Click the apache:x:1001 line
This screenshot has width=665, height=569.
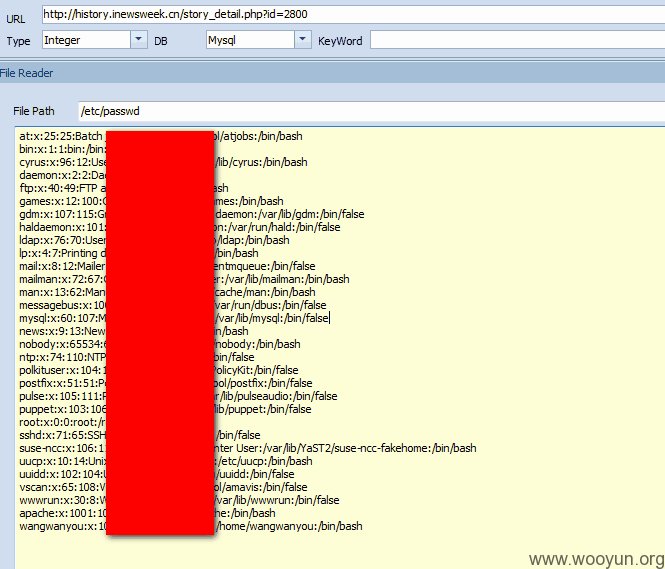tap(147, 513)
